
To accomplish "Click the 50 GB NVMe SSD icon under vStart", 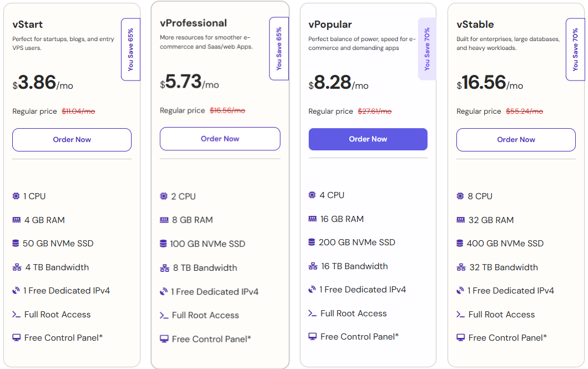I will pos(17,243).
